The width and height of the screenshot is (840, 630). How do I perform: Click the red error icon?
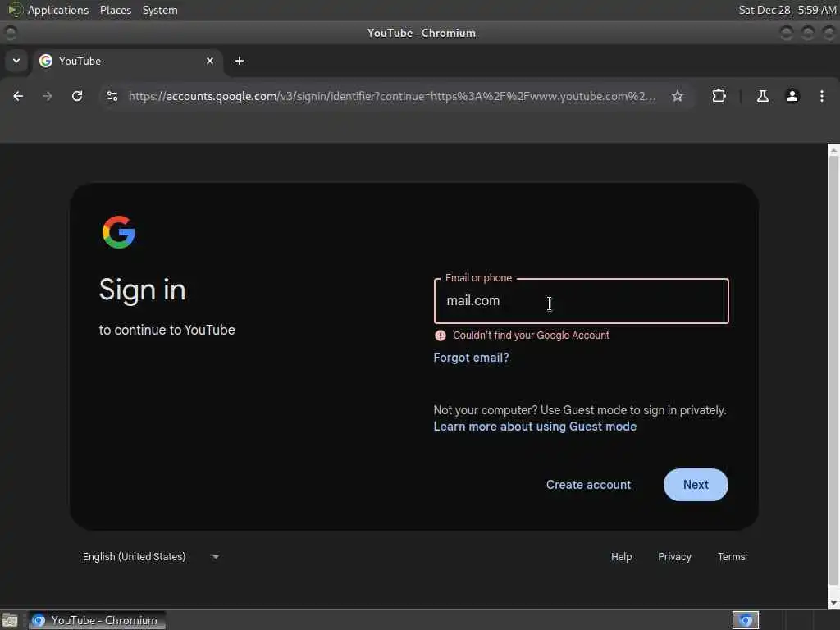coord(441,336)
